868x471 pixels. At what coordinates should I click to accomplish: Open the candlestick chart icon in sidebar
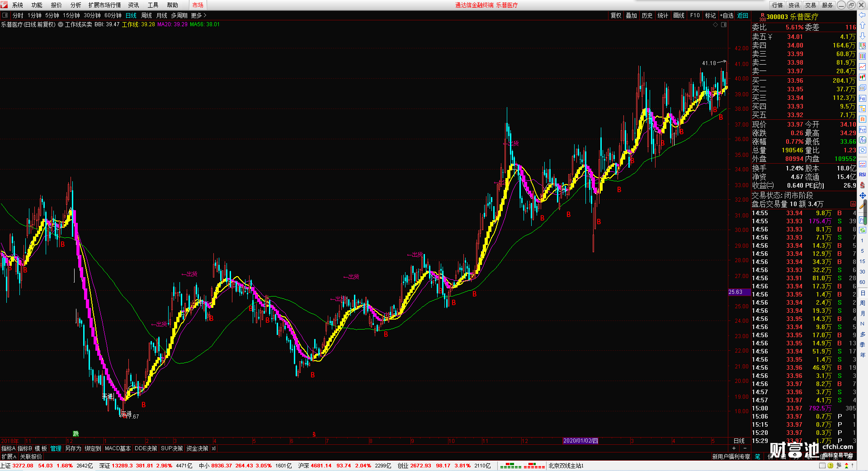863,77
